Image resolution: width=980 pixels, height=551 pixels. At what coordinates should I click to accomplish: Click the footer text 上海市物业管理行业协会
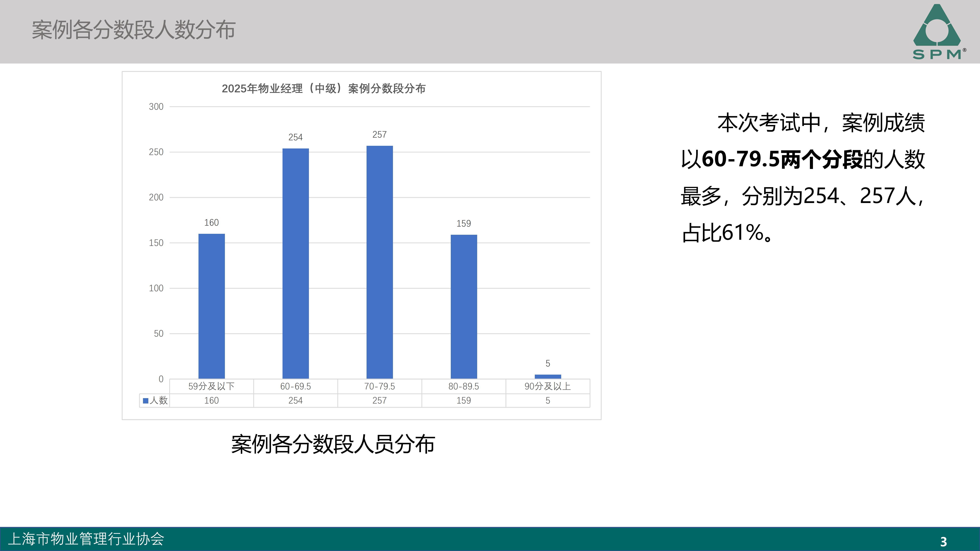pyautogui.click(x=86, y=539)
